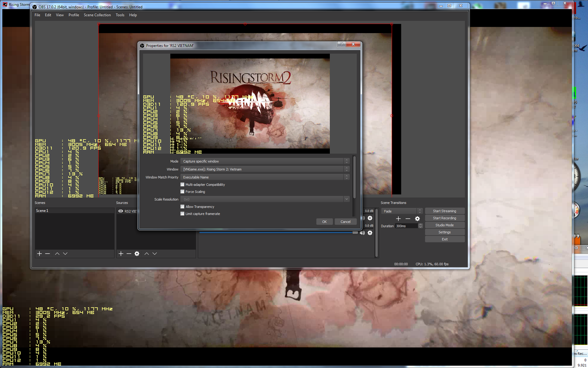Click the Exit button in OBS

[445, 239]
